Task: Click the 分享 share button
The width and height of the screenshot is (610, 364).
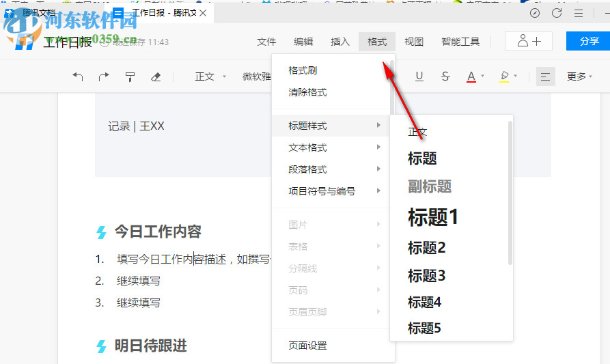Action: tap(588, 41)
